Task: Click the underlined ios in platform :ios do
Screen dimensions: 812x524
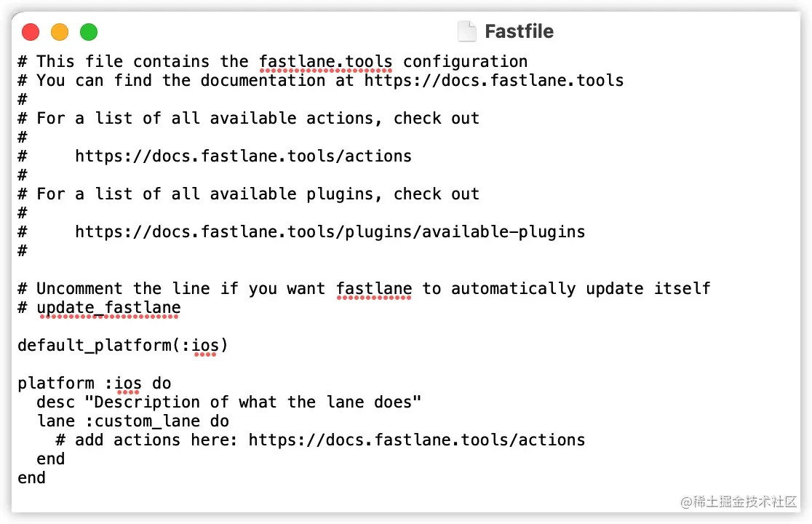Action: point(128,383)
